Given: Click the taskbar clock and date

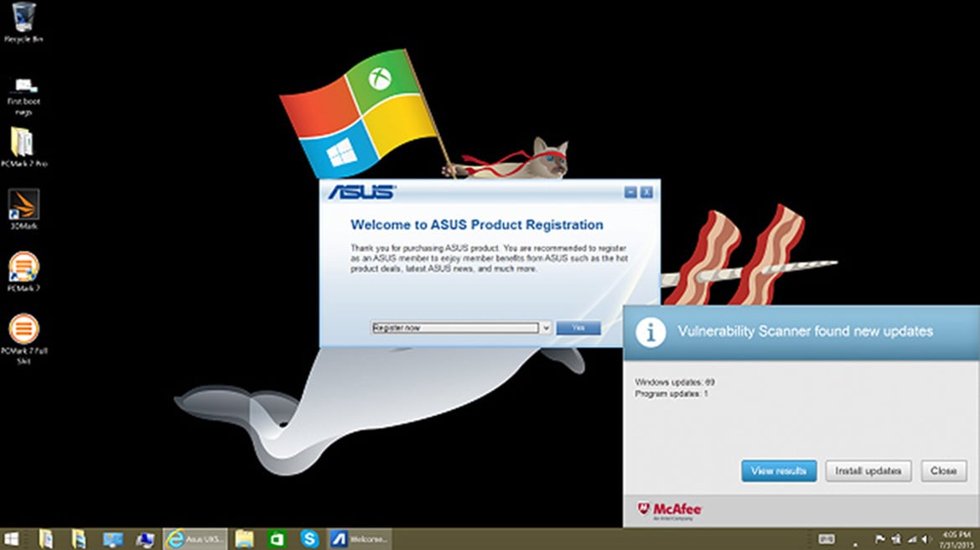Looking at the screenshot, I should (x=957, y=539).
